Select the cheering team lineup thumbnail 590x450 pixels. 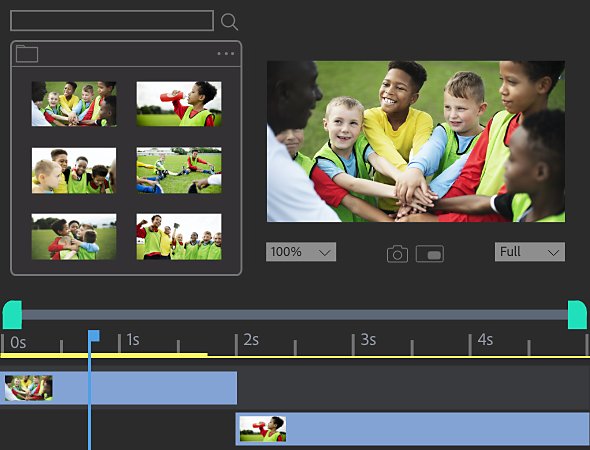(179, 237)
